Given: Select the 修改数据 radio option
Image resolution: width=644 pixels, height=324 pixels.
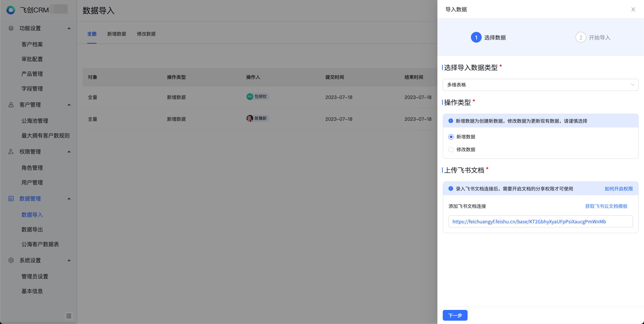Looking at the screenshot, I should click(x=451, y=150).
